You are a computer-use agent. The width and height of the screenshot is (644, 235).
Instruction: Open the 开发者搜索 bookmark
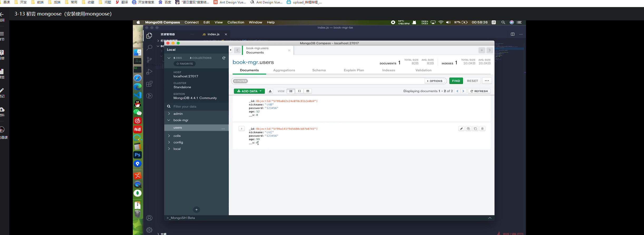click(143, 2)
